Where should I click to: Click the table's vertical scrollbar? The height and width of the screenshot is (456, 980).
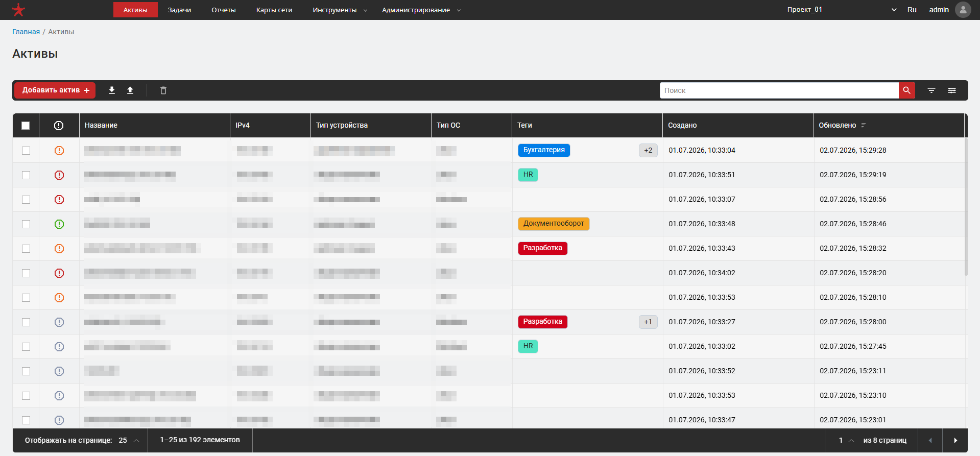966,207
